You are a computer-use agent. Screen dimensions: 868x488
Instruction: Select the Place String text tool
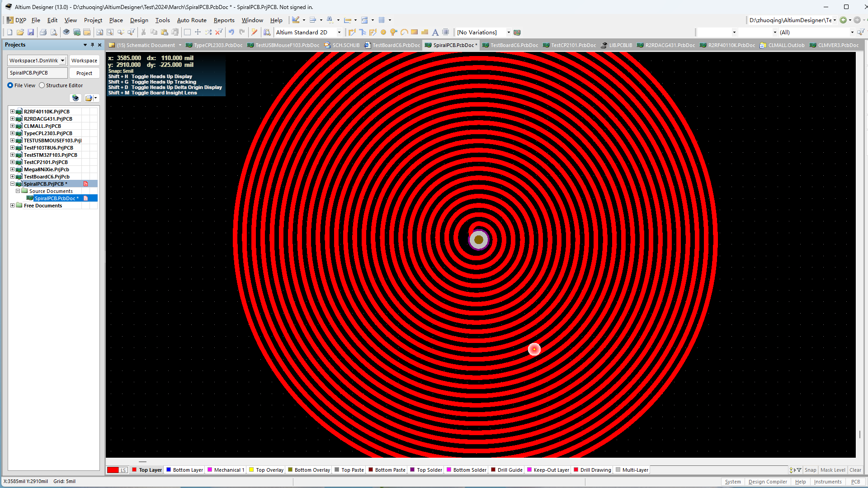(x=435, y=32)
